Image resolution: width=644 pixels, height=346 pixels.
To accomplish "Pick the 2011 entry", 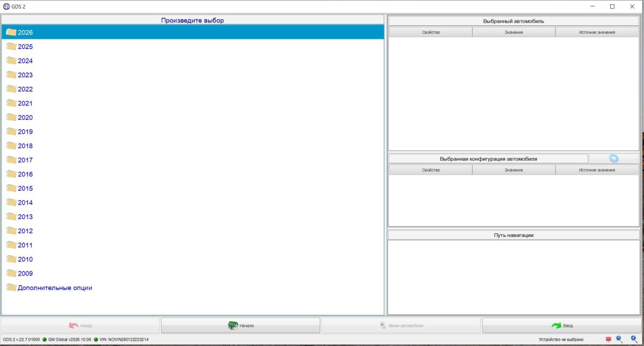I will click(193, 245).
